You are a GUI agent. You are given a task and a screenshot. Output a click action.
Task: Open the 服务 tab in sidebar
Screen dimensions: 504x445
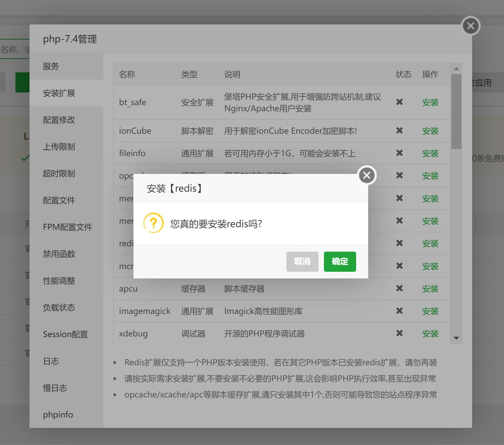(x=51, y=66)
